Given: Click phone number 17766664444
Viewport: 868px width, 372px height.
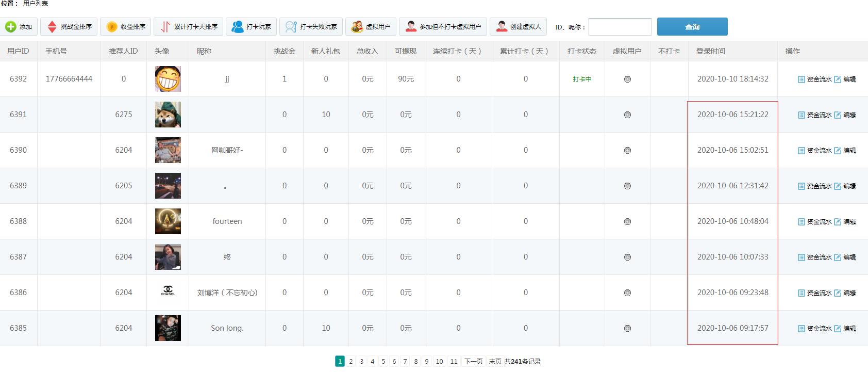Looking at the screenshot, I should pyautogui.click(x=69, y=79).
